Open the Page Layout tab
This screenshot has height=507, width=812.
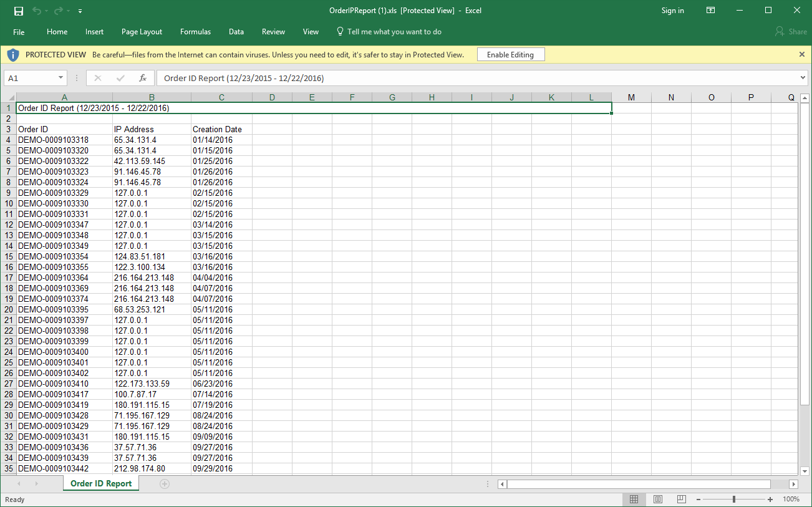pyautogui.click(x=142, y=32)
